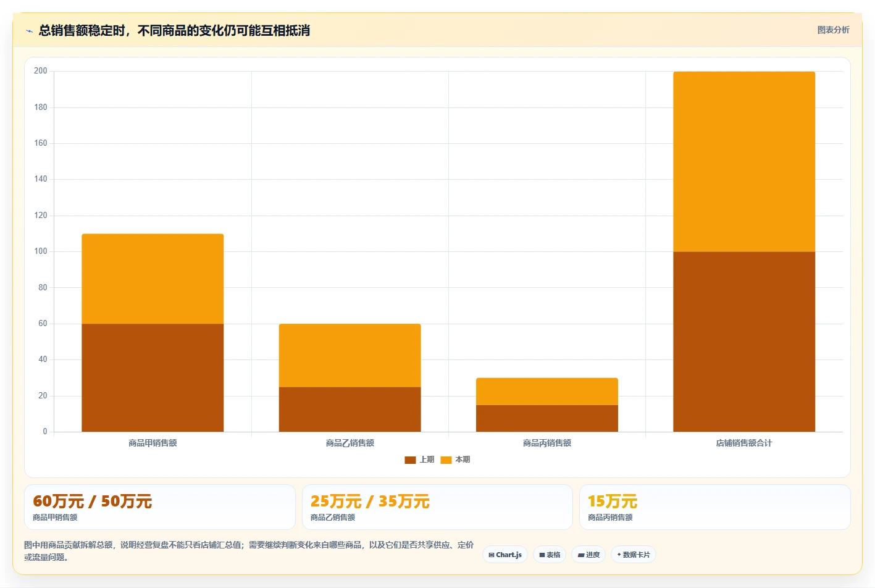Click the 本期 segment of 商品乙销售额 bar
The image size is (875, 588).
pyautogui.click(x=350, y=355)
